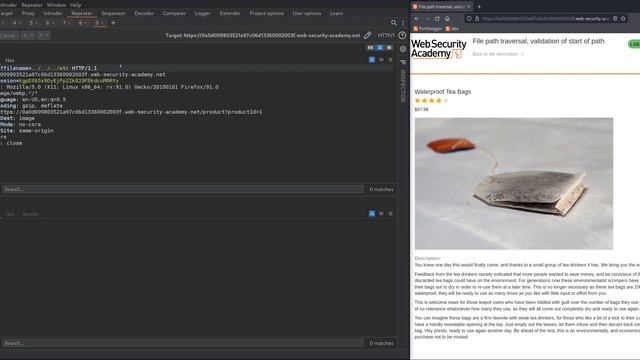Open User options tab
The width and height of the screenshot is (640, 360).
pos(307,13)
